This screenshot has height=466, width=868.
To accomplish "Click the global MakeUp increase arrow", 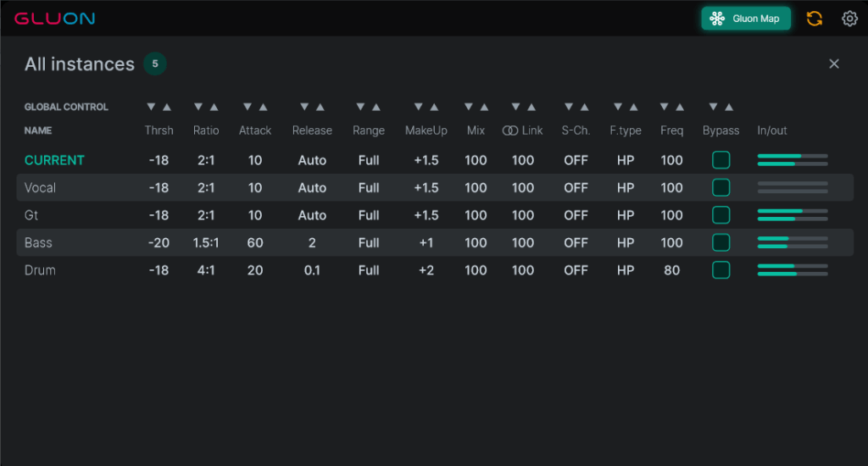I will [435, 107].
